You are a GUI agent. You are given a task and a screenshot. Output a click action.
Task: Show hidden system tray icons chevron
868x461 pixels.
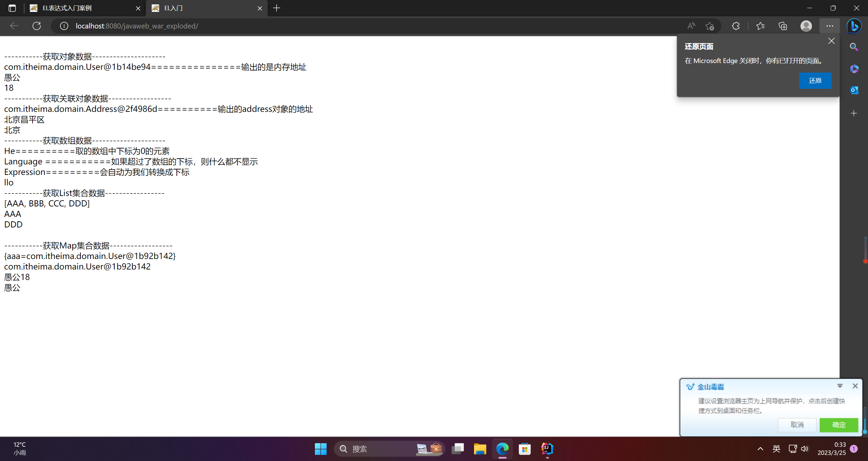tap(760, 449)
